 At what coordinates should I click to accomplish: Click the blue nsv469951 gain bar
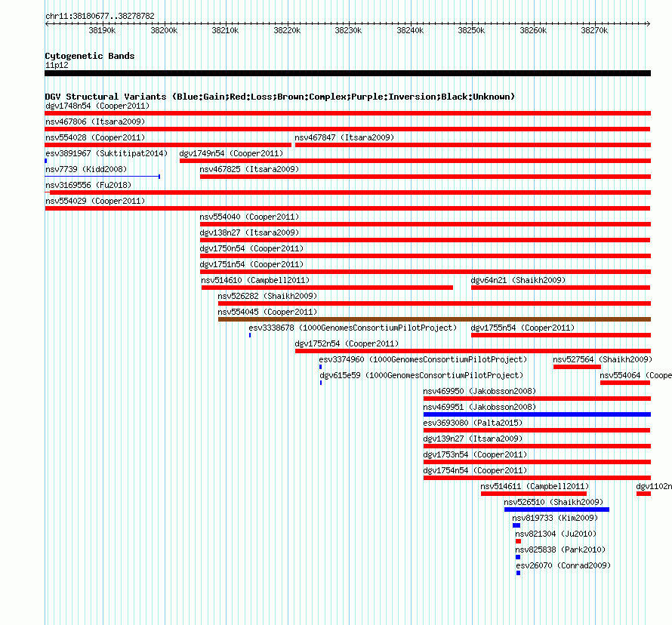click(x=537, y=414)
